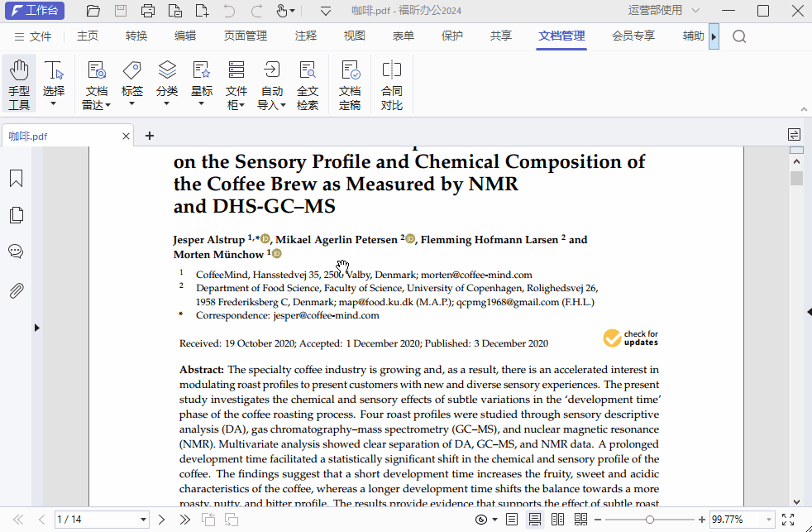Switch to the Annotate (注释) ribbon tab
Image resolution: width=812 pixels, height=532 pixels.
(x=305, y=36)
